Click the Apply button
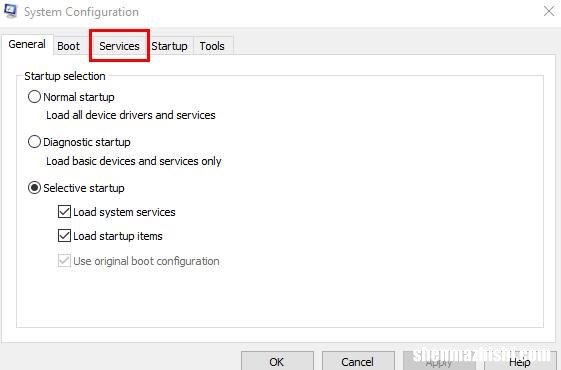Viewport: 561px width, 370px height. click(439, 361)
